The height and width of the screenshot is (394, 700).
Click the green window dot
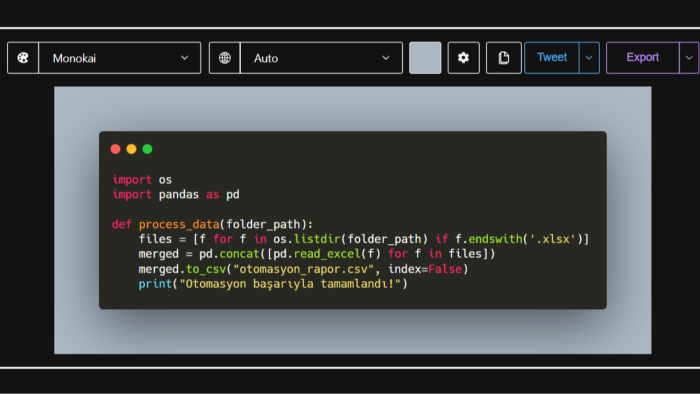tap(147, 149)
